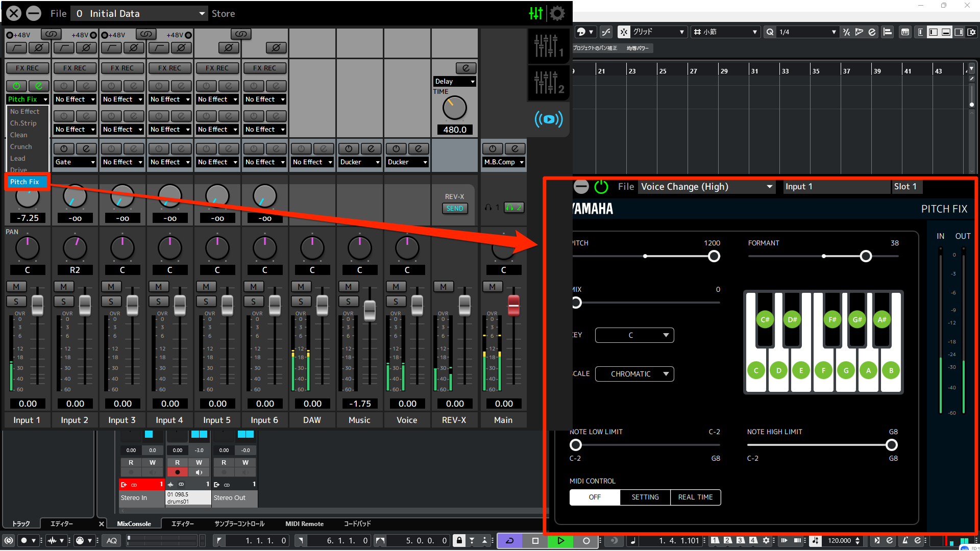Mute the Main channel
The image size is (980, 551).
(493, 287)
